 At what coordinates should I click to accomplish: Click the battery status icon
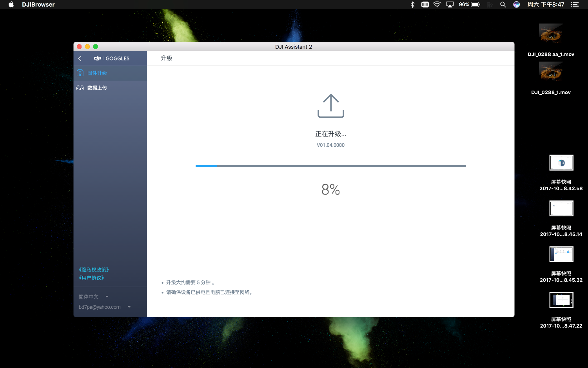pyautogui.click(x=475, y=4)
